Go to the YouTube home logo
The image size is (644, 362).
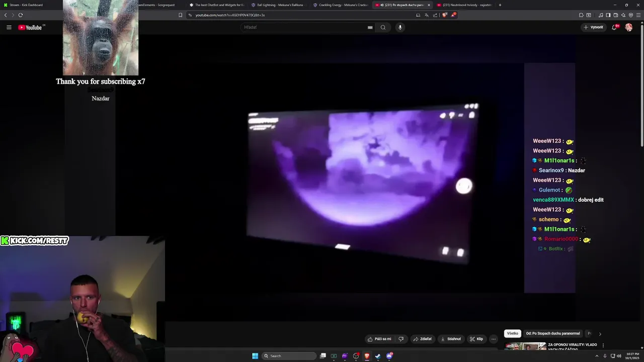click(30, 27)
